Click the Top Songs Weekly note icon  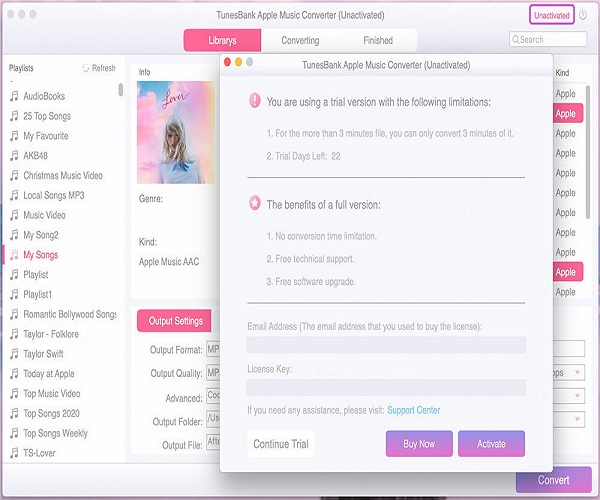[14, 433]
